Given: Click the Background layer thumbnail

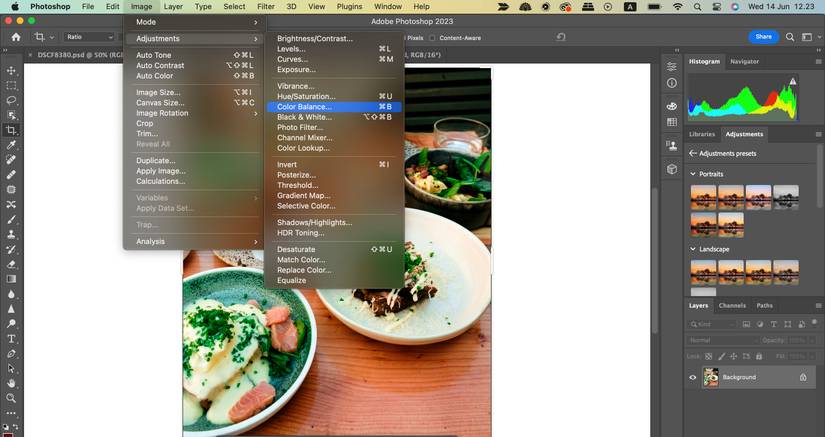Looking at the screenshot, I should 711,378.
